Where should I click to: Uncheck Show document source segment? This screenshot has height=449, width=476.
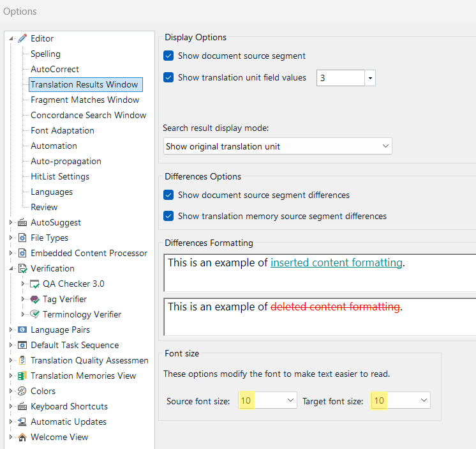click(168, 56)
